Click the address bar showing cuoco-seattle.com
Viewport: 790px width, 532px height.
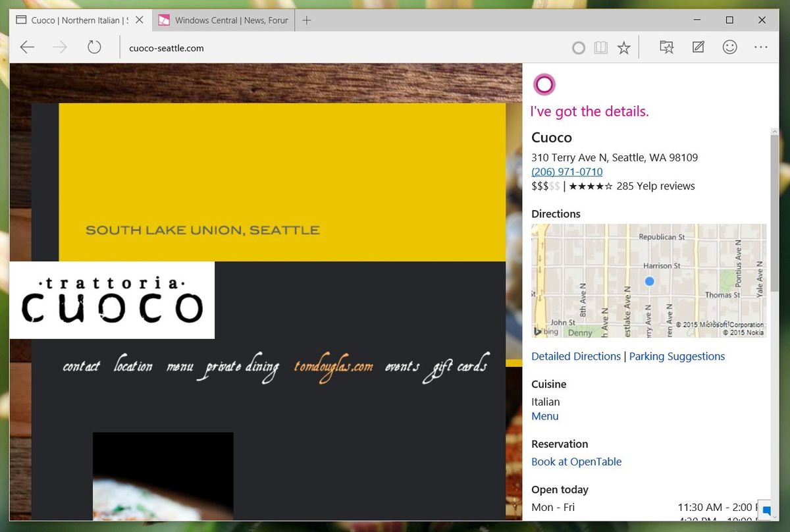pyautogui.click(x=166, y=47)
